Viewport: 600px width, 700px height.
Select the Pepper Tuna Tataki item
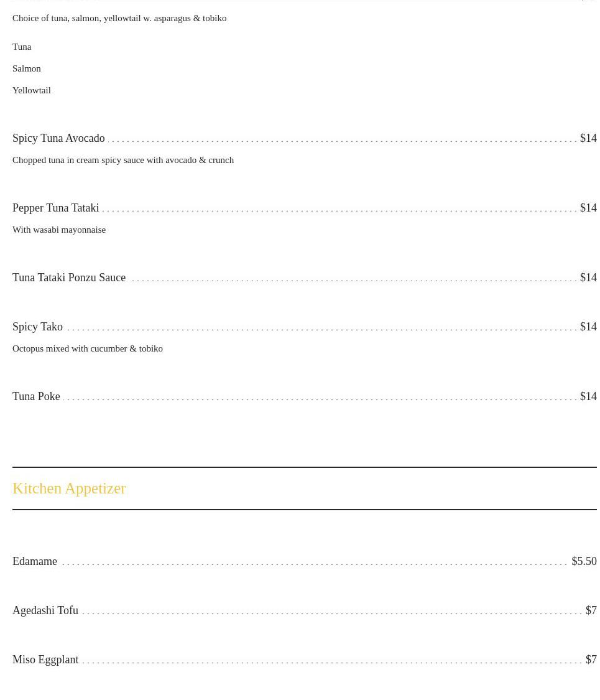point(55,208)
